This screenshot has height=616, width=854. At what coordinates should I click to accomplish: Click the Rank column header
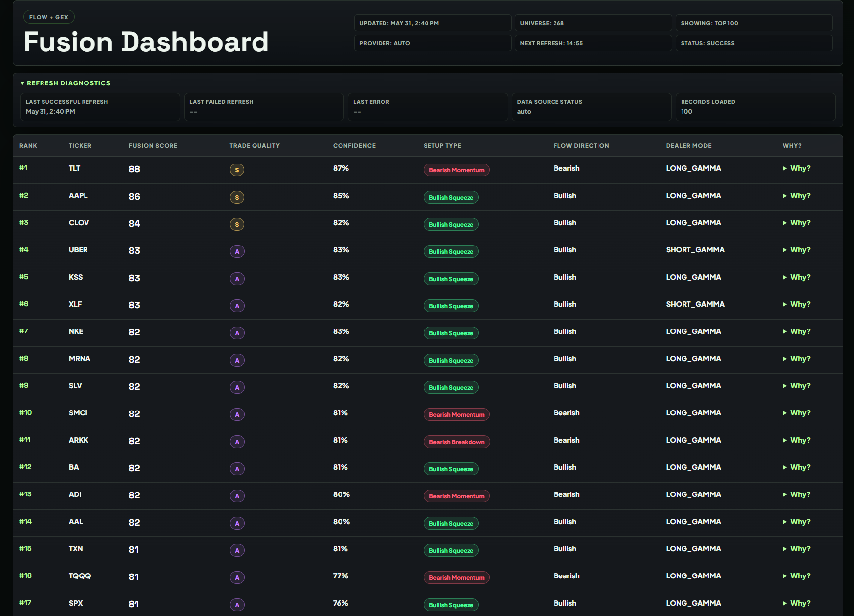(28, 146)
